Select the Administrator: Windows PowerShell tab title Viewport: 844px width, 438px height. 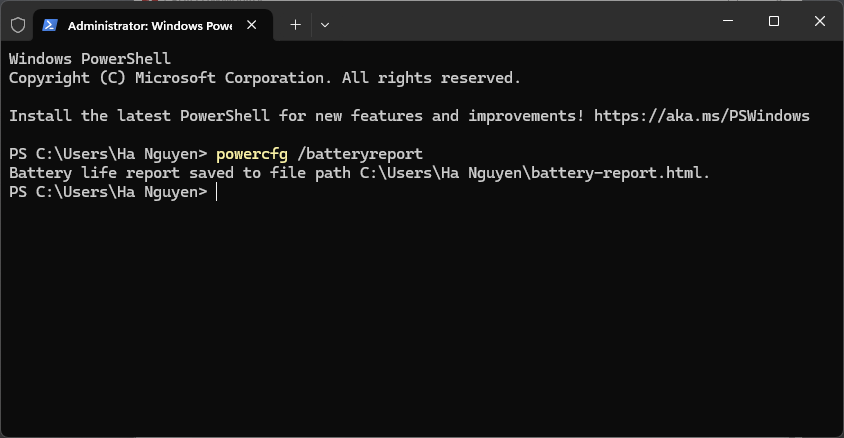pos(150,24)
